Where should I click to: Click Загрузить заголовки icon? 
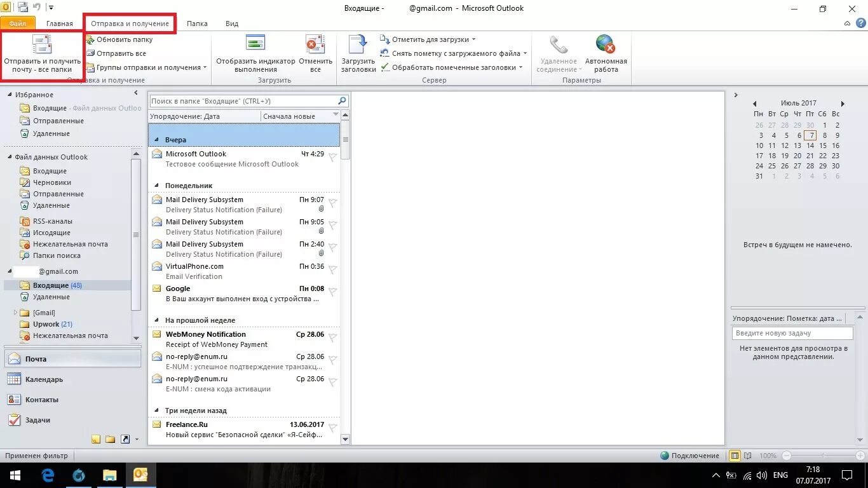click(x=358, y=44)
